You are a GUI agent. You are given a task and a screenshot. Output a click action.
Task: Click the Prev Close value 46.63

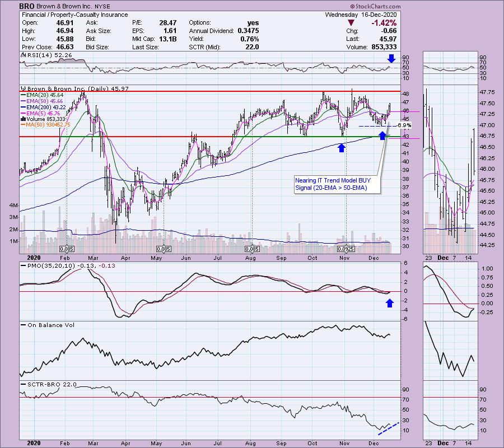tap(66, 47)
